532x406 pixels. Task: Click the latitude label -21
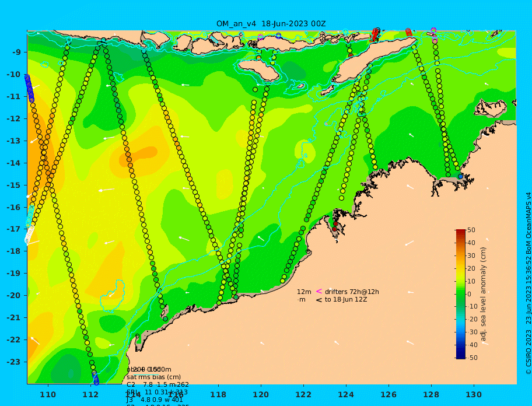pyautogui.click(x=13, y=318)
